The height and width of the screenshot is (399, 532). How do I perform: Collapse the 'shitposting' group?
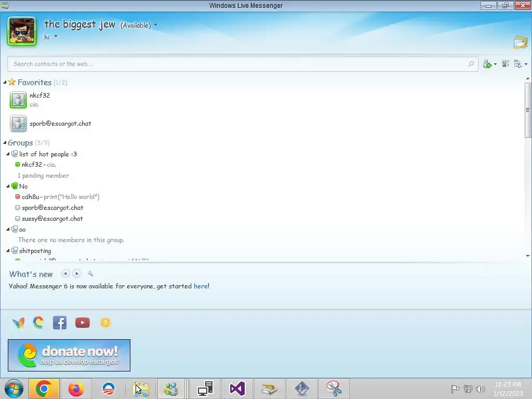(8, 251)
